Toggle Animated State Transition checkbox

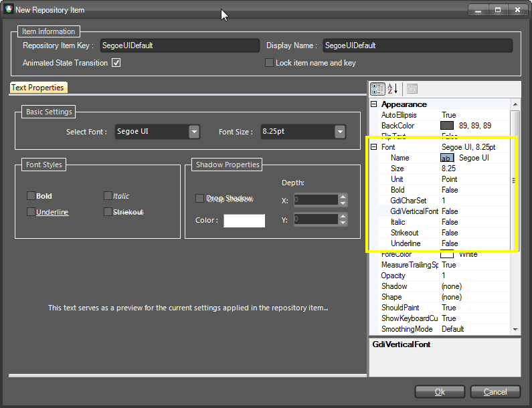(x=116, y=63)
